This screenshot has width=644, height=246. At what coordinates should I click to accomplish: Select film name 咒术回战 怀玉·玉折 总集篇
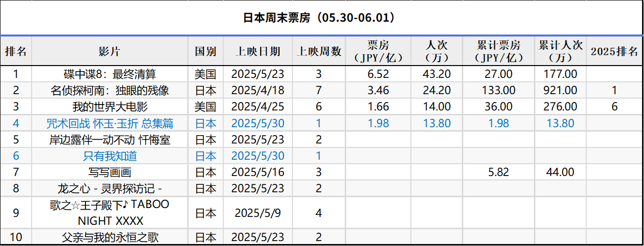point(110,123)
